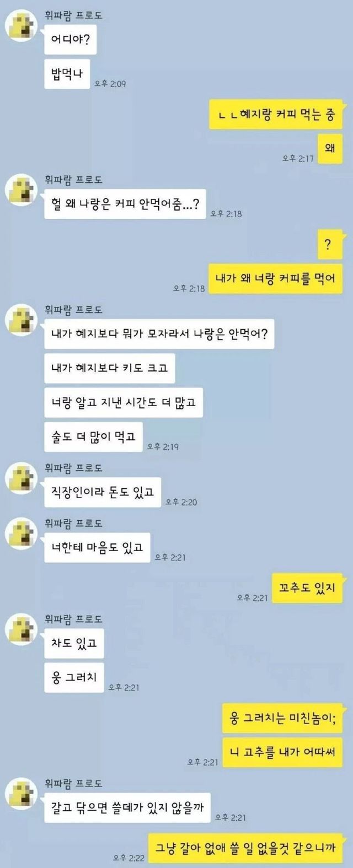Viewport: 353px width, 868px height.
Task: Open the profile avatar beside the 어디야? message
Action: click(x=20, y=26)
